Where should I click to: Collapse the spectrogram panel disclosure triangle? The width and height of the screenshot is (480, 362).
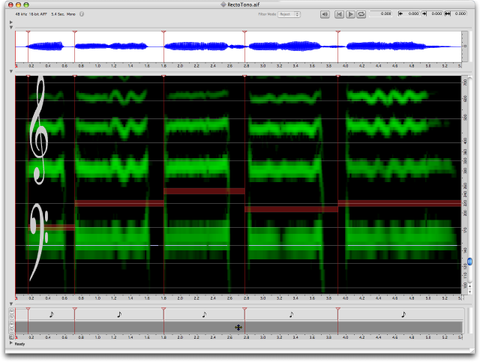pos(11,71)
